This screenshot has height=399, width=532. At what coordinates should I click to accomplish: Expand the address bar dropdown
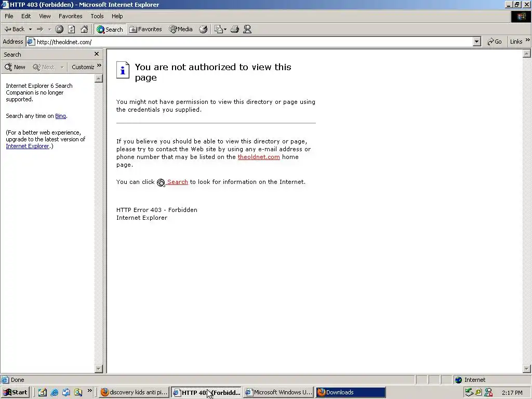[x=477, y=42]
